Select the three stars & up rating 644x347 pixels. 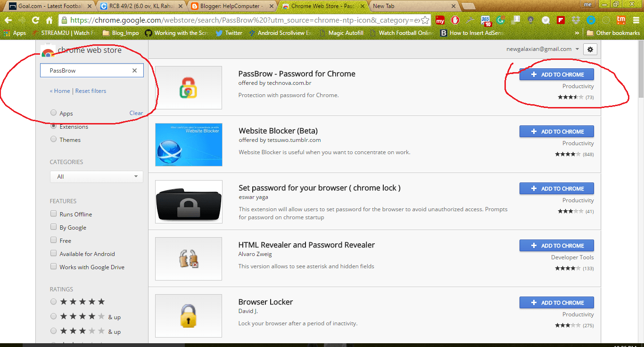(53, 331)
